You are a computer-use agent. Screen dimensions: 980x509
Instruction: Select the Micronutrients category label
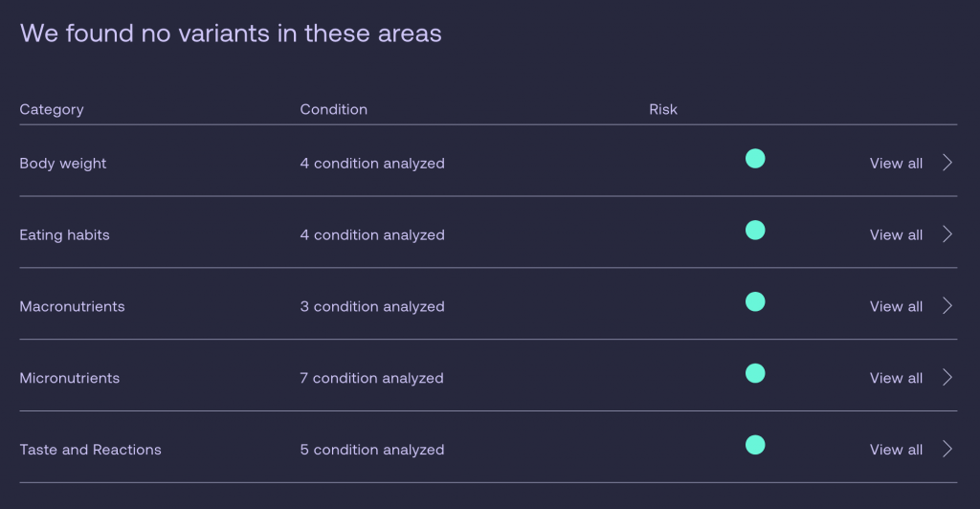(69, 378)
